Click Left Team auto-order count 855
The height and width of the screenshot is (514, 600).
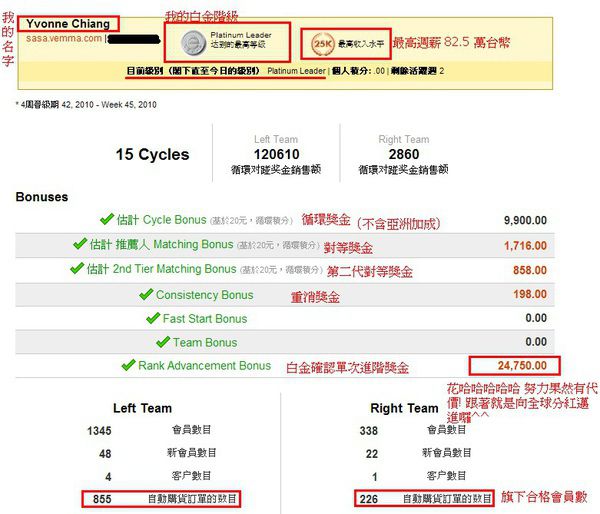point(102,499)
